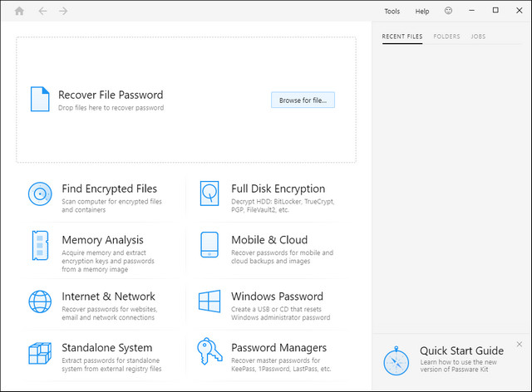Click the Password Managers keys icon

pos(209,353)
